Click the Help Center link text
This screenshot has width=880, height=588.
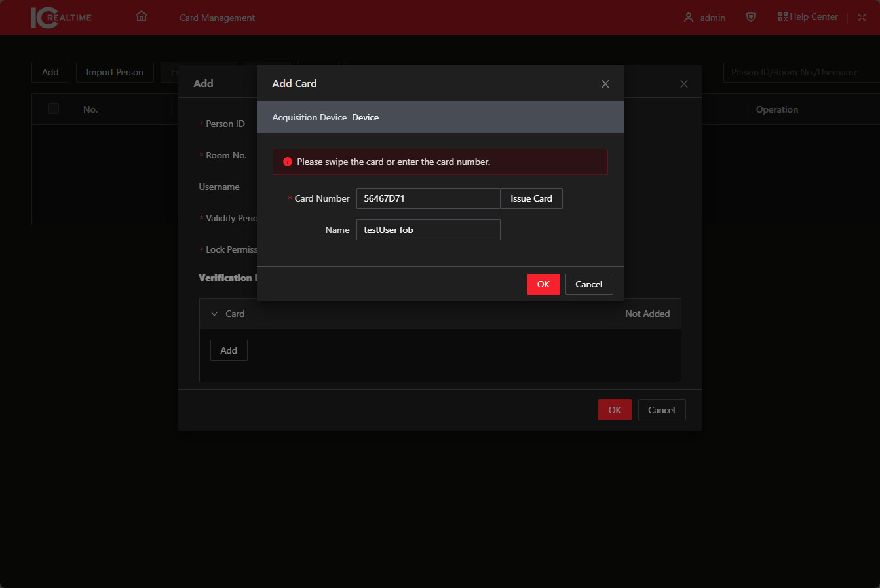(814, 16)
